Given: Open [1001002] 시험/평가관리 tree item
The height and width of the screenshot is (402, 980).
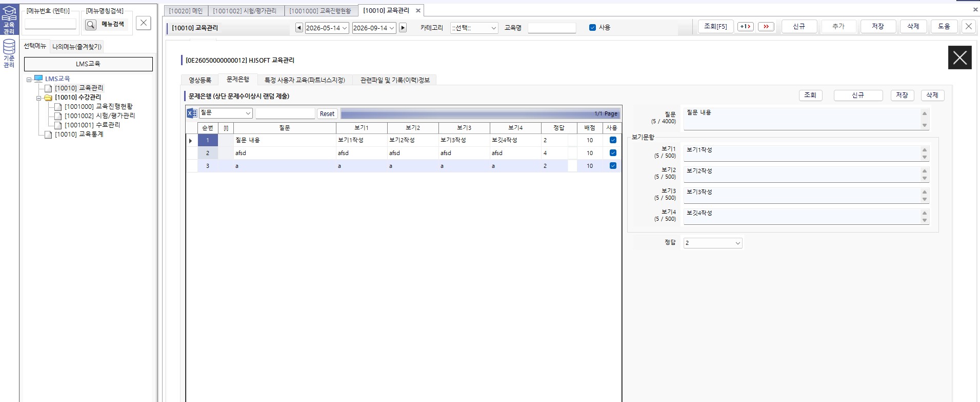Looking at the screenshot, I should (99, 116).
